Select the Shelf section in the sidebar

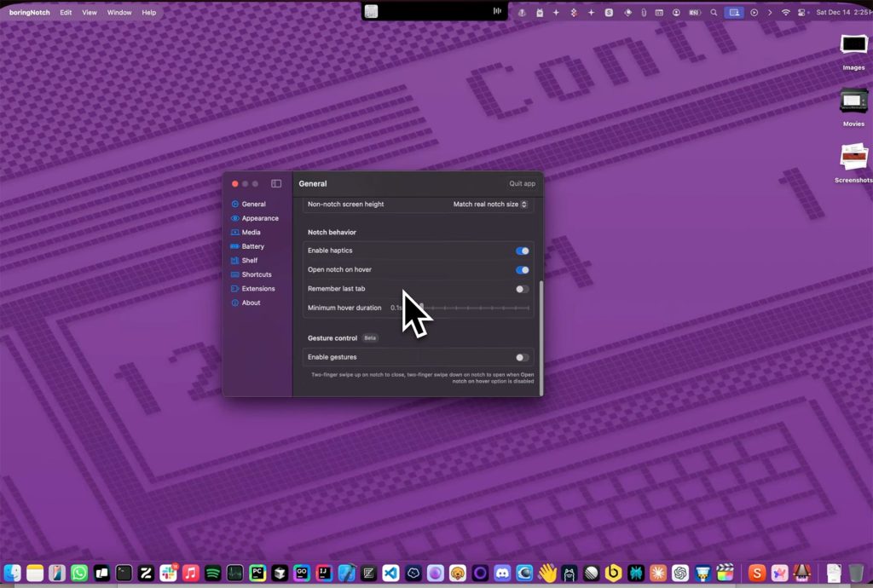pyautogui.click(x=247, y=260)
